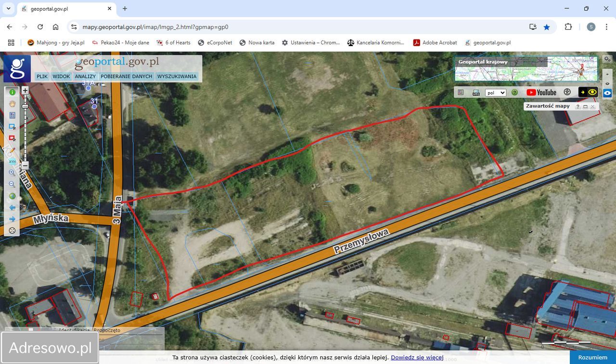Open the gear settings icon on map
This screenshot has height=364, width=616.
[607, 59]
